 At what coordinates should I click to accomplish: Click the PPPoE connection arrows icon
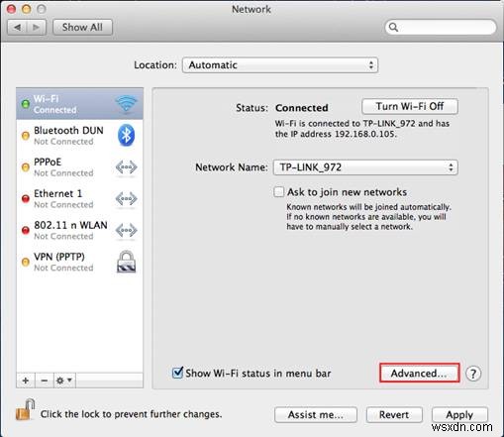point(126,167)
